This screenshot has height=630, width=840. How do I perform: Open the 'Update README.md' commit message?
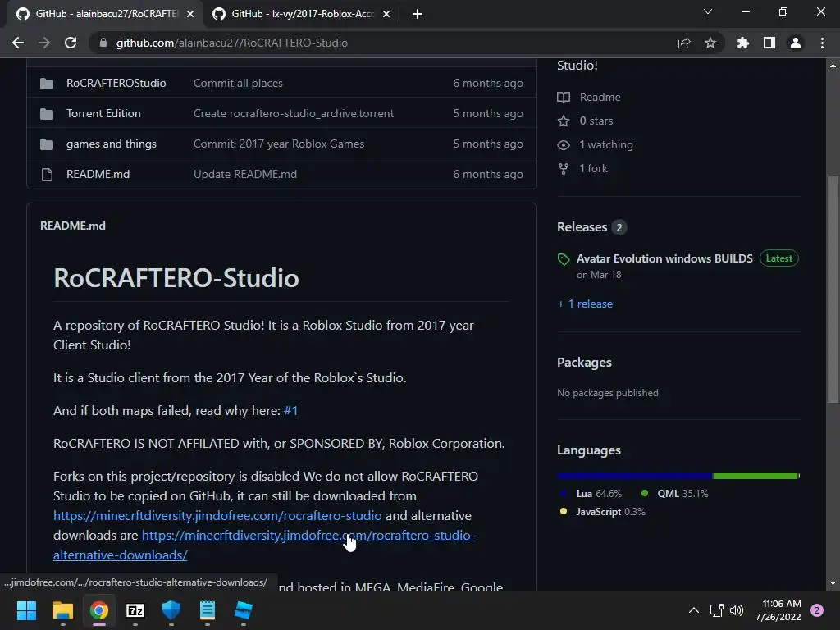point(244,174)
